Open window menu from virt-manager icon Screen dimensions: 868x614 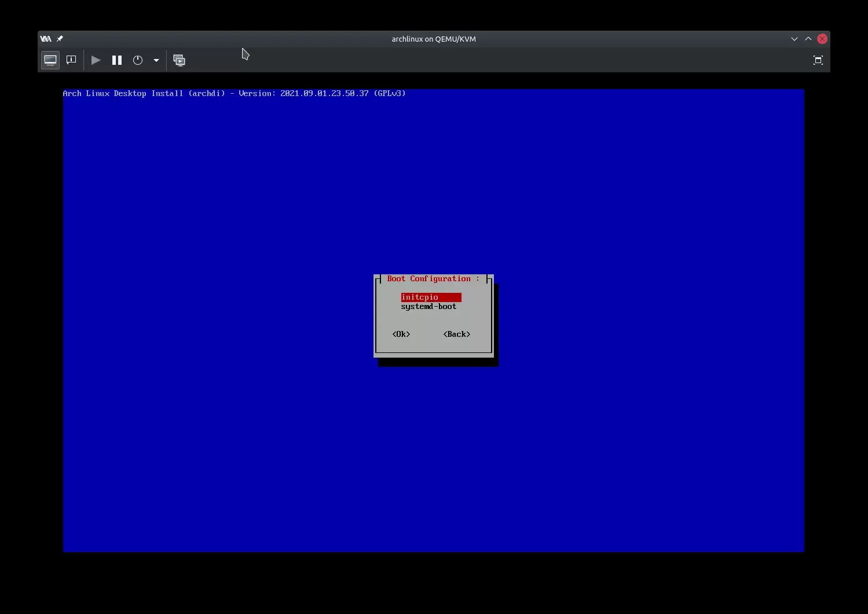46,39
